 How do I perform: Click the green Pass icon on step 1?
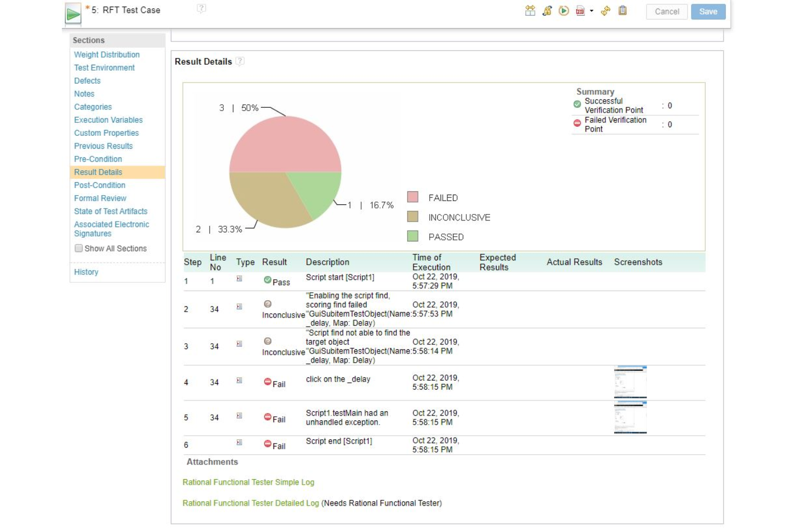point(267,279)
